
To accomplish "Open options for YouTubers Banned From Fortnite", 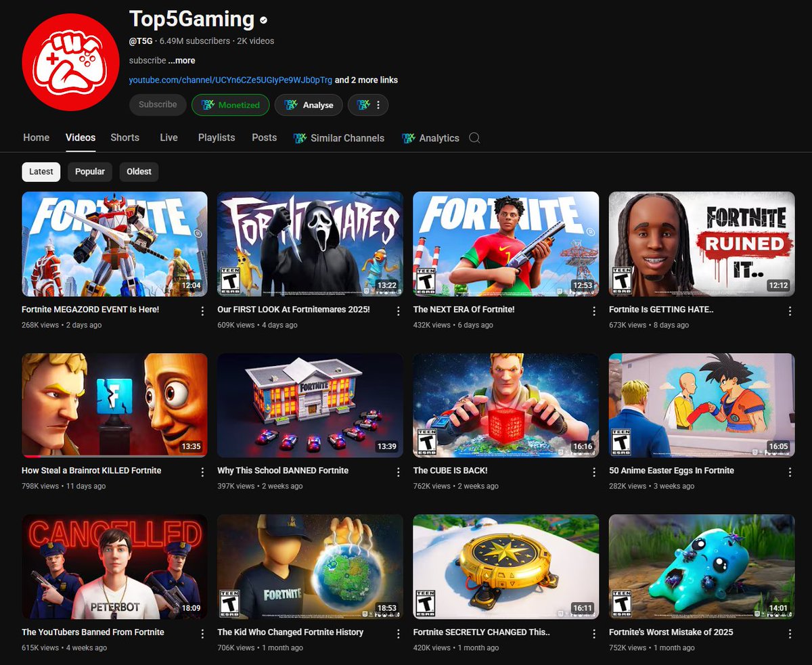I will click(x=202, y=634).
